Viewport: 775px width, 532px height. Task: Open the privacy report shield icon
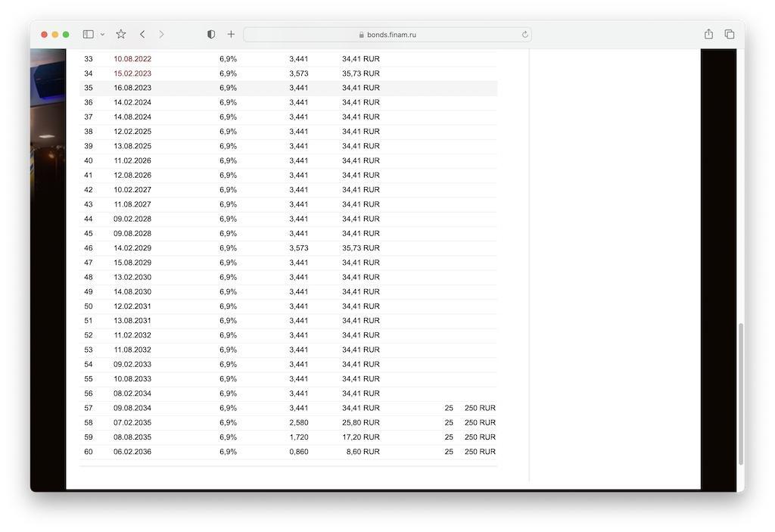(211, 34)
